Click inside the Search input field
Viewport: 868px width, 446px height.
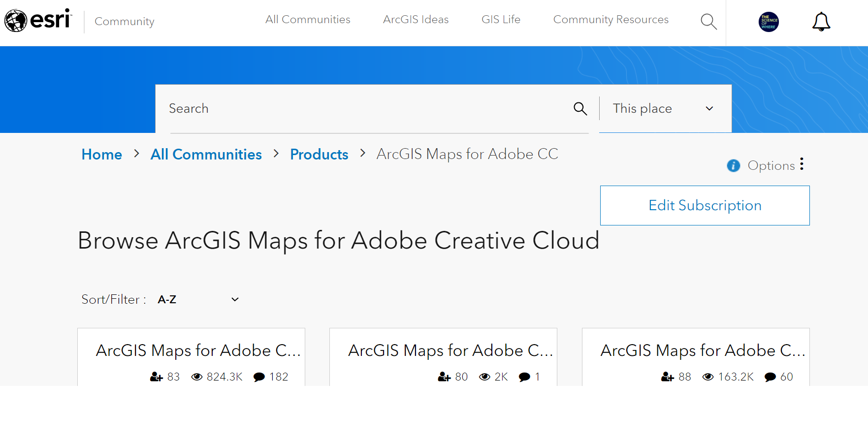click(x=345, y=108)
